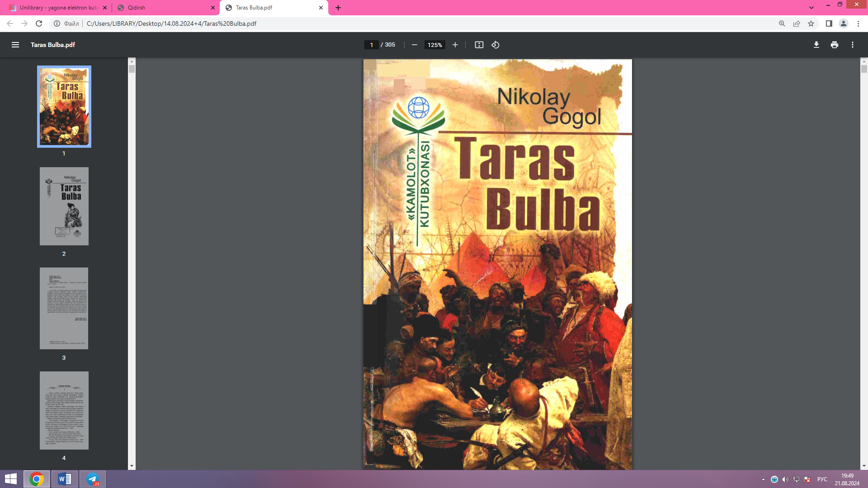
Task: Select page 3 thumbnail
Action: pyautogui.click(x=64, y=309)
